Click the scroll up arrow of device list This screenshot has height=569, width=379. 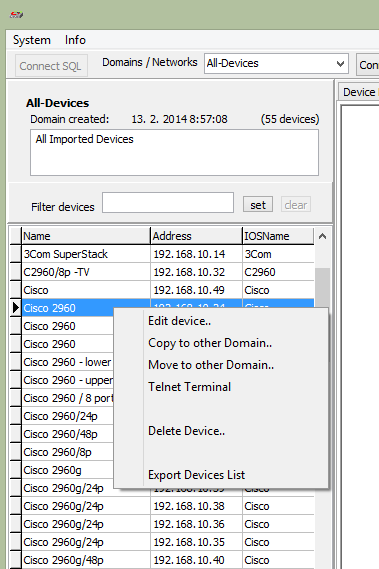point(322,237)
